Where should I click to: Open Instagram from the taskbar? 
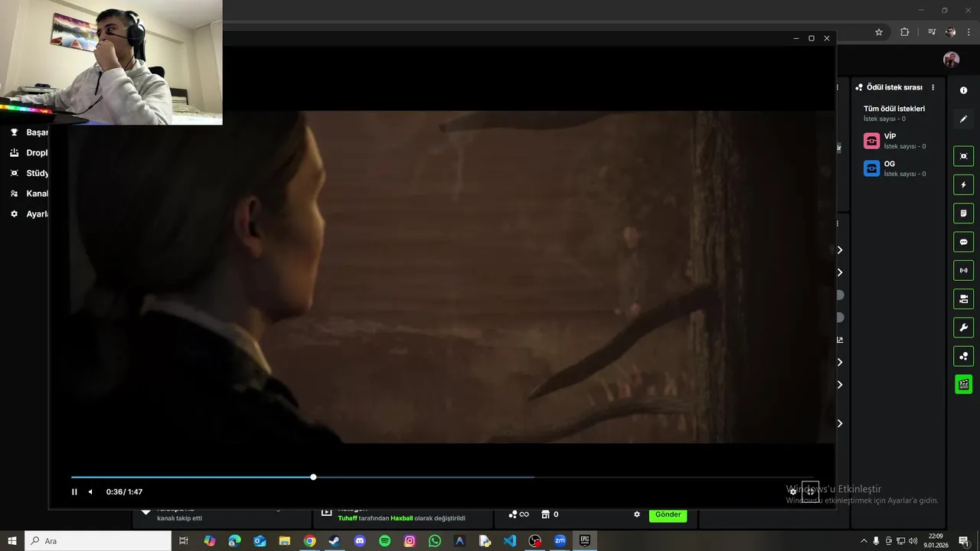click(410, 541)
